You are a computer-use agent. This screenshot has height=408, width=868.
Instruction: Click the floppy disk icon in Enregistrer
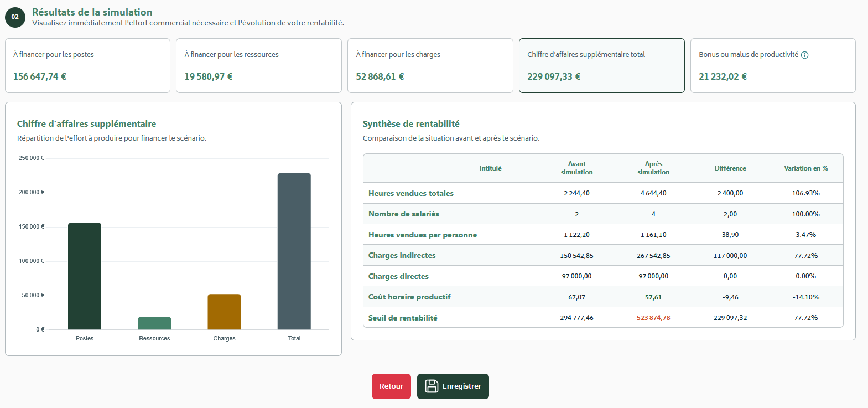[432, 386]
